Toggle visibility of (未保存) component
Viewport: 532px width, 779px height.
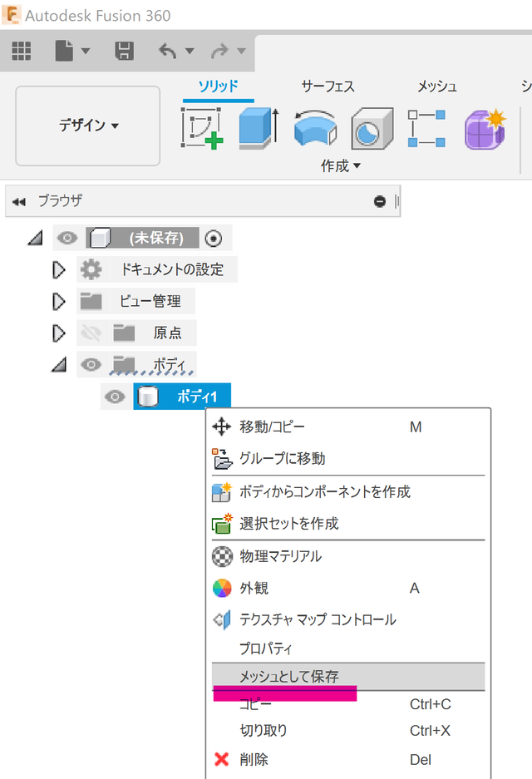pyautogui.click(x=67, y=238)
